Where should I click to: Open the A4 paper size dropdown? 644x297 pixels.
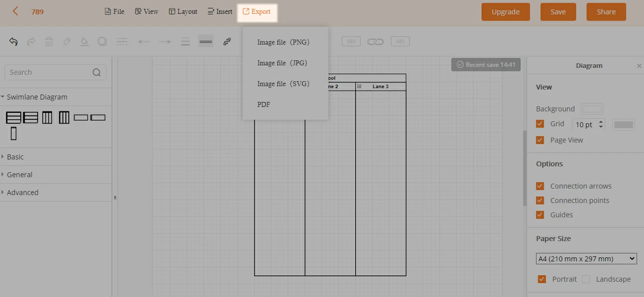tap(587, 258)
